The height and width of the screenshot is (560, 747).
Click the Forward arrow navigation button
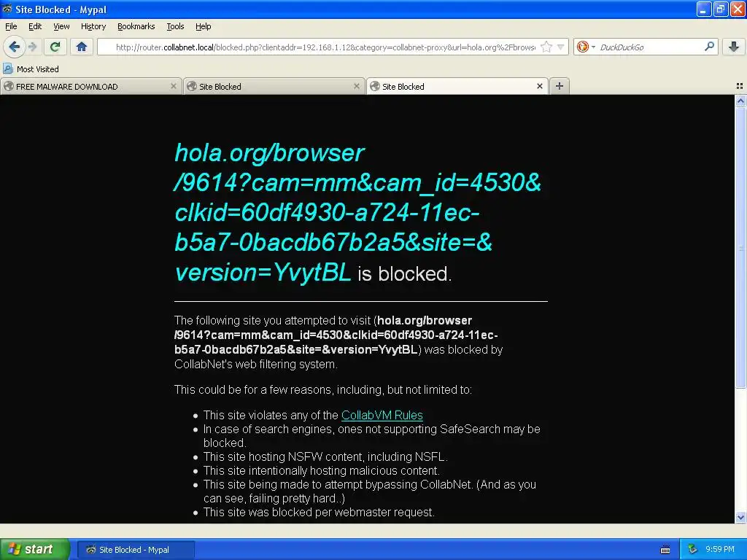(33, 47)
